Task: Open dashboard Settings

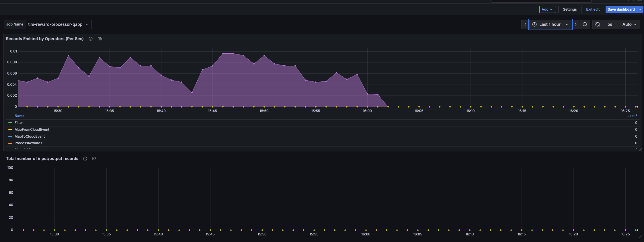Action: pyautogui.click(x=570, y=9)
